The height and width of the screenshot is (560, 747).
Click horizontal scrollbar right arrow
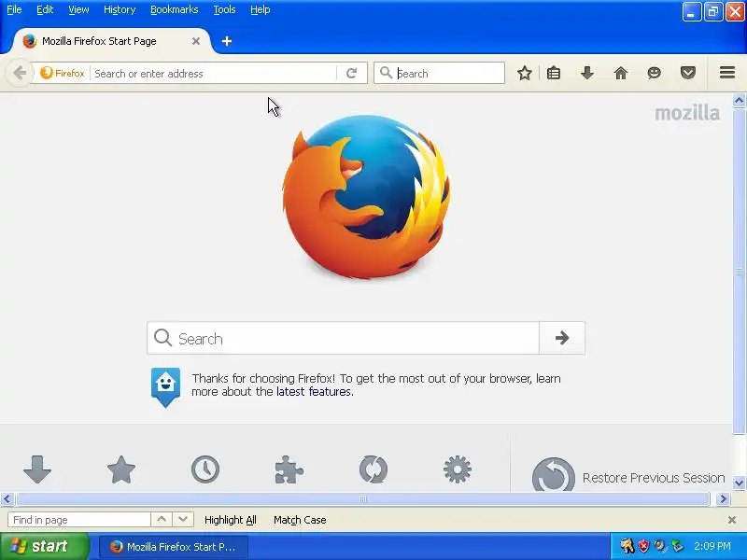point(723,498)
